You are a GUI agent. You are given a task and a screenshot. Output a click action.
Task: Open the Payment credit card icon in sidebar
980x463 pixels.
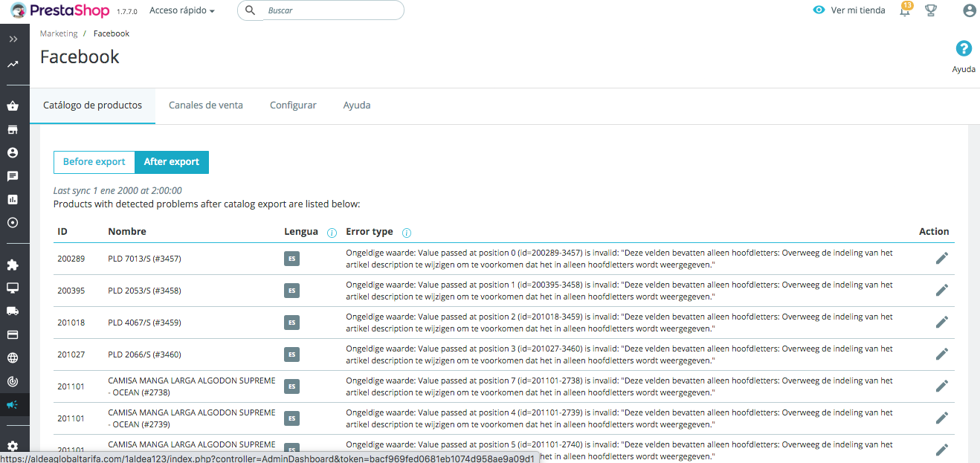(x=13, y=334)
